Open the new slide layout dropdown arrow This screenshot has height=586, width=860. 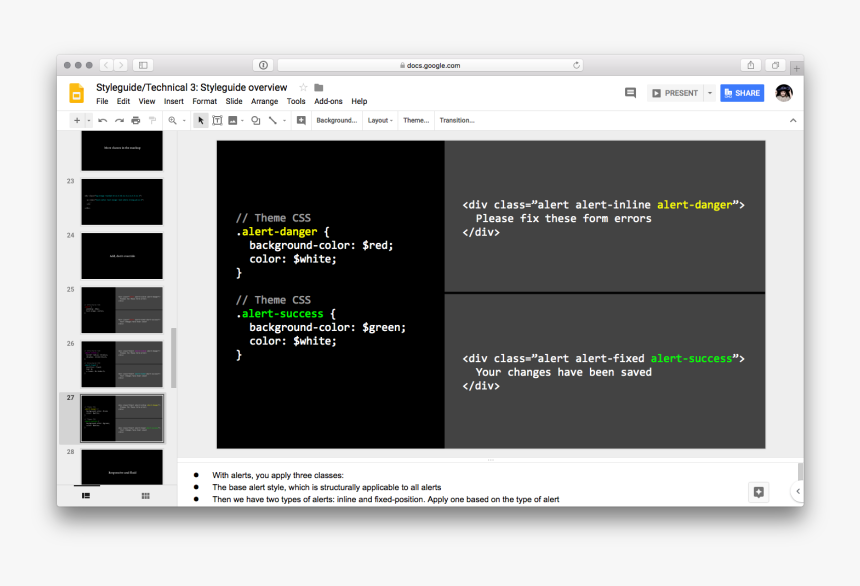coord(88,120)
